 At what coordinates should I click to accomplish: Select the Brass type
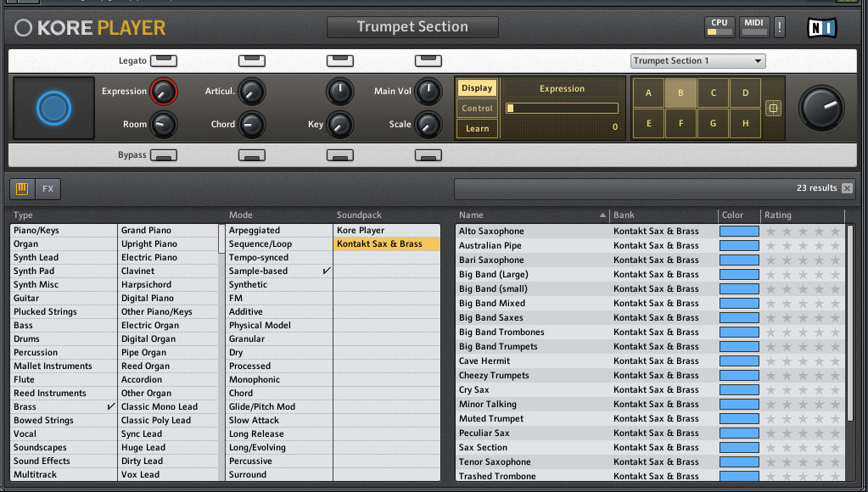[64, 407]
